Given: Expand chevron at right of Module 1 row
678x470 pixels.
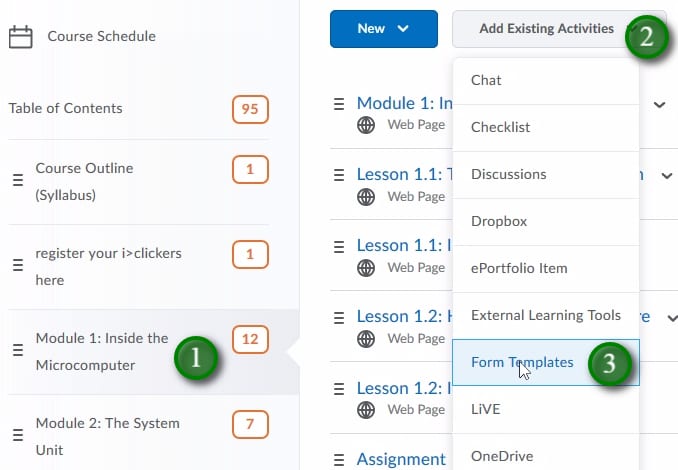Looking at the screenshot, I should (660, 104).
